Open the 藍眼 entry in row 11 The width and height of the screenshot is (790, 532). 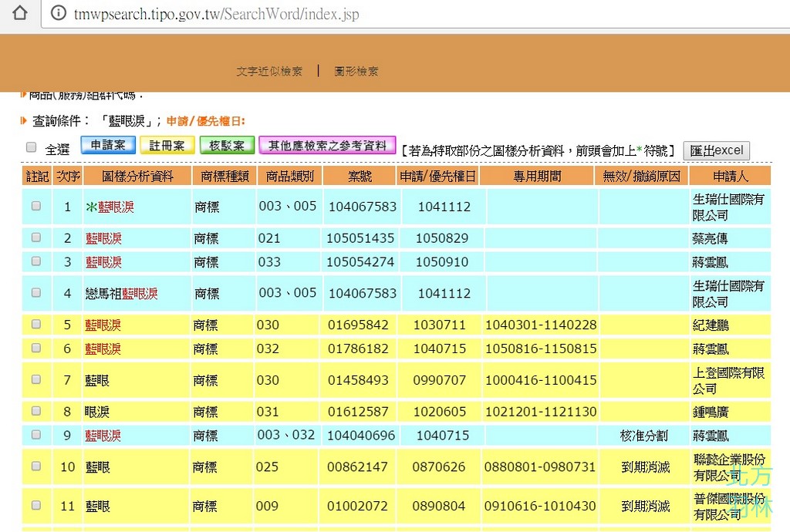tap(98, 506)
